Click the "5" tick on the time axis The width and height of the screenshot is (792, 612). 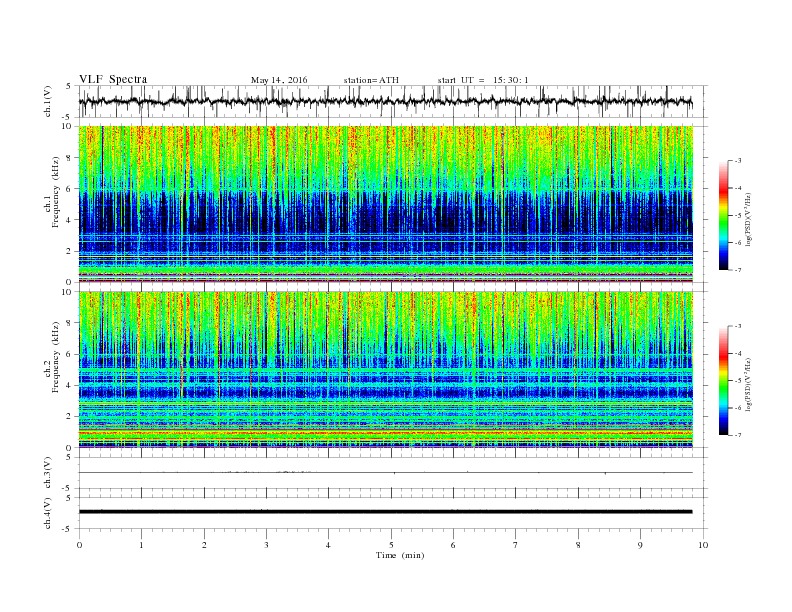pyautogui.click(x=391, y=545)
